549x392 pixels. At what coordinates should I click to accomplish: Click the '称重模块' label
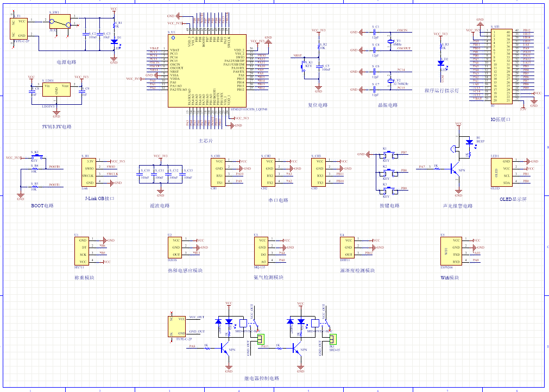point(84,277)
